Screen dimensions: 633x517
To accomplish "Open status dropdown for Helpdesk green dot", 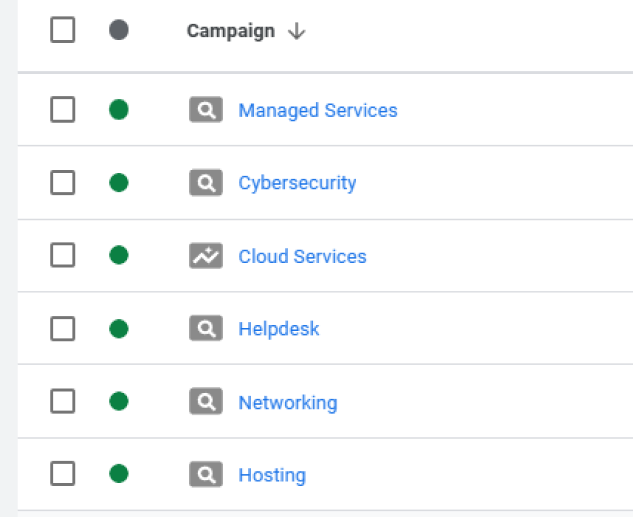I will pyautogui.click(x=119, y=329).
